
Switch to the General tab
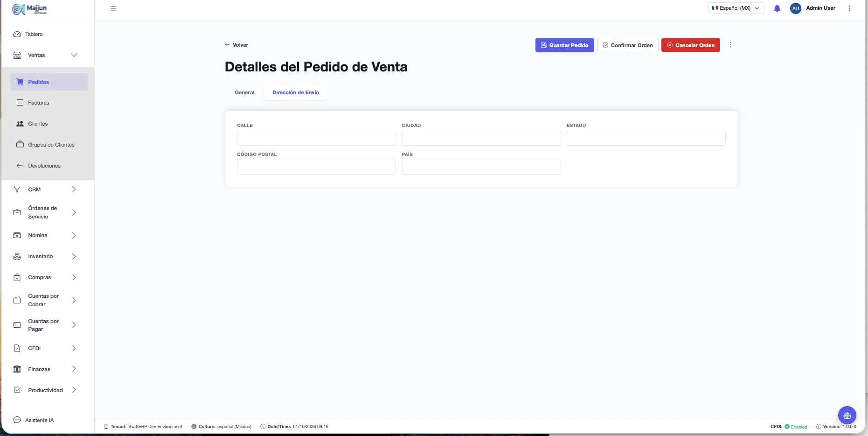pos(244,92)
